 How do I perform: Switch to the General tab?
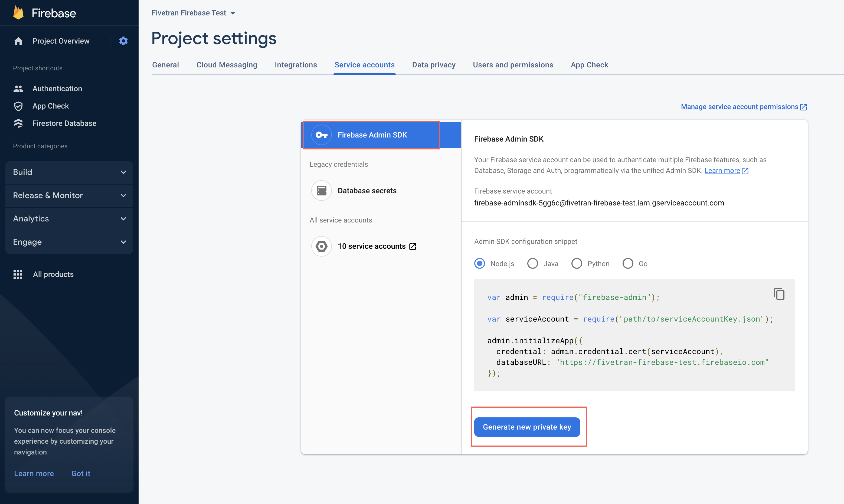tap(165, 64)
